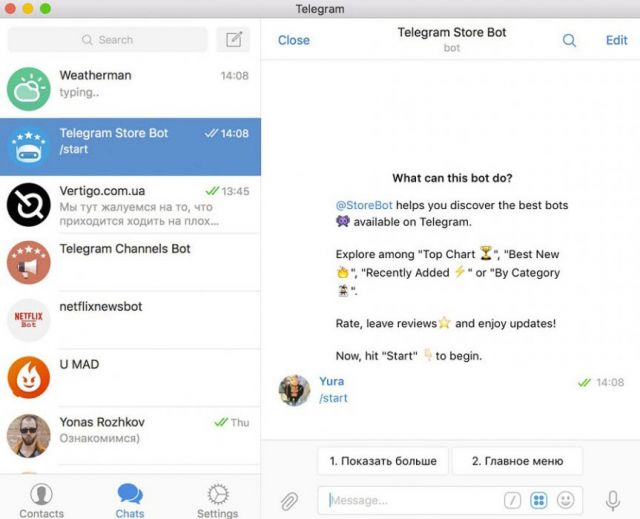Click the 'Ознакомимся)' message preview
Image resolution: width=640 pixels, height=519 pixels.
click(99, 438)
